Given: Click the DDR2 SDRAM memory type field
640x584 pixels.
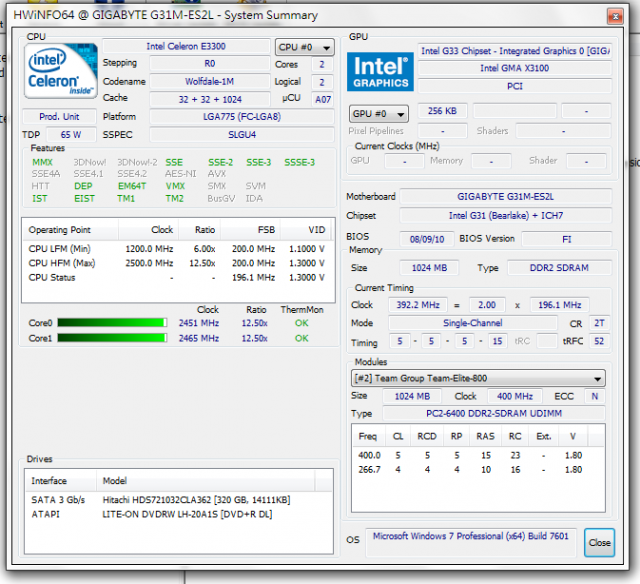Looking at the screenshot, I should pos(559,268).
